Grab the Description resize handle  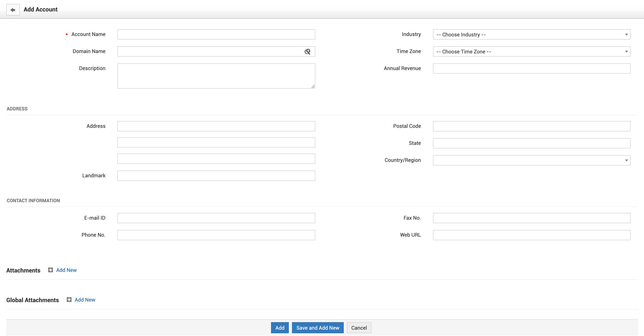coord(313,87)
